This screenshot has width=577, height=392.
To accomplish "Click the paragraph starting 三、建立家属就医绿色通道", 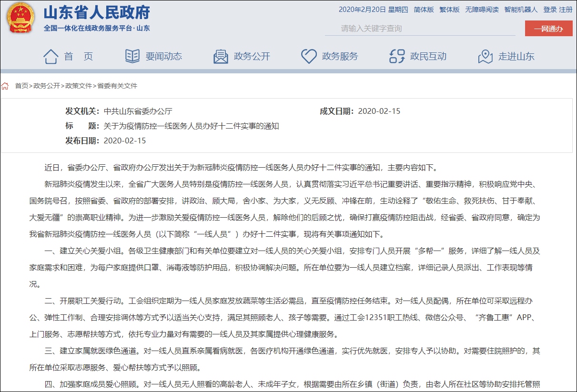I will coord(284,359).
